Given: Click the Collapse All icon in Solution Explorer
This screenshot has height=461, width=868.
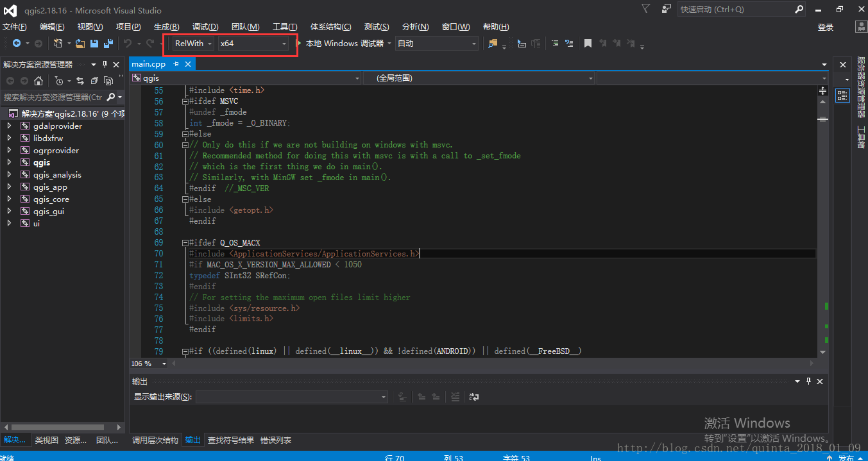Looking at the screenshot, I should 94,81.
